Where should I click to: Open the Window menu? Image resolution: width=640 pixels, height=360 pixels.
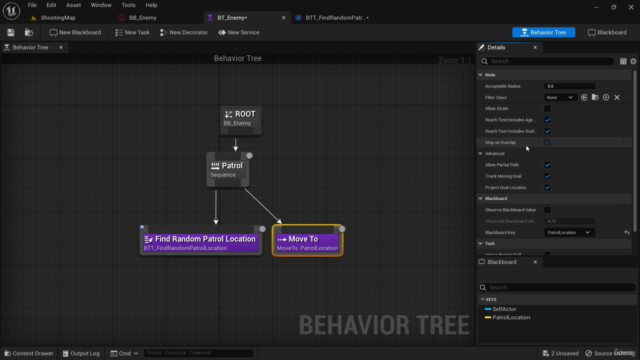101,5
